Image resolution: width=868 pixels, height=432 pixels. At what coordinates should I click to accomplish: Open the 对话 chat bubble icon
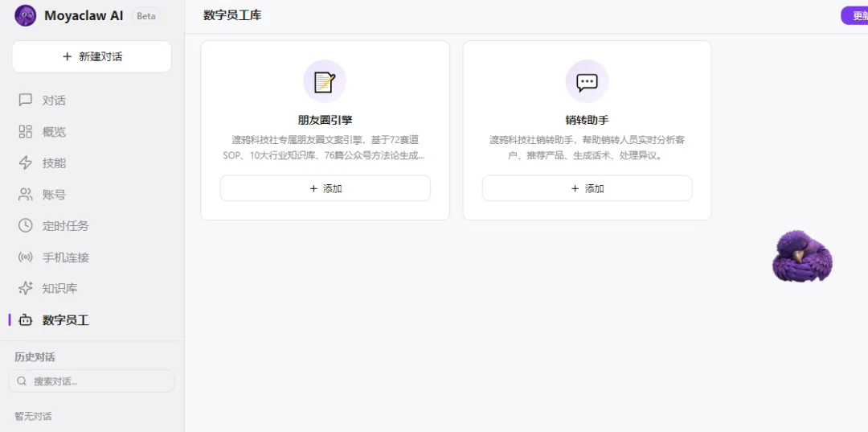[x=26, y=101]
